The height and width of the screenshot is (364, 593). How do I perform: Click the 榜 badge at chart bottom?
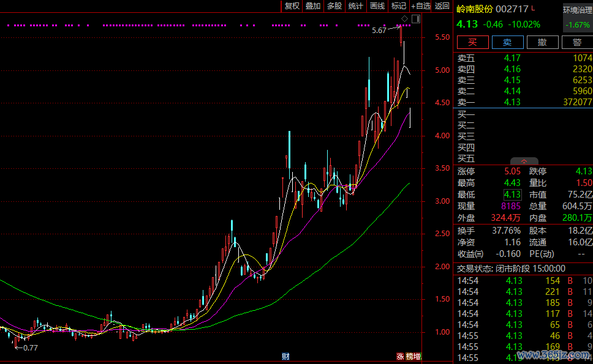[x=409, y=356]
